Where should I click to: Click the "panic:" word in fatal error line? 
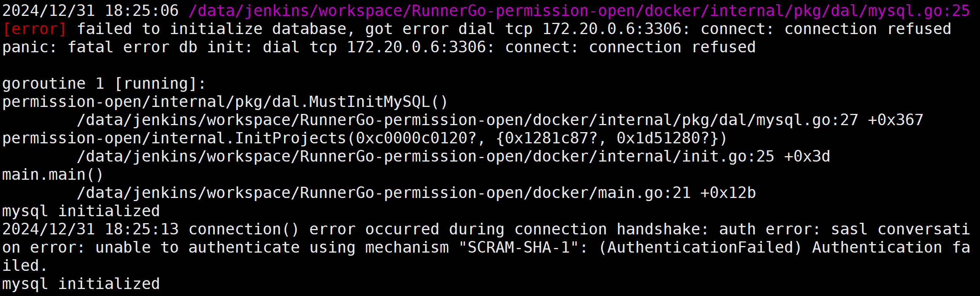point(30,47)
